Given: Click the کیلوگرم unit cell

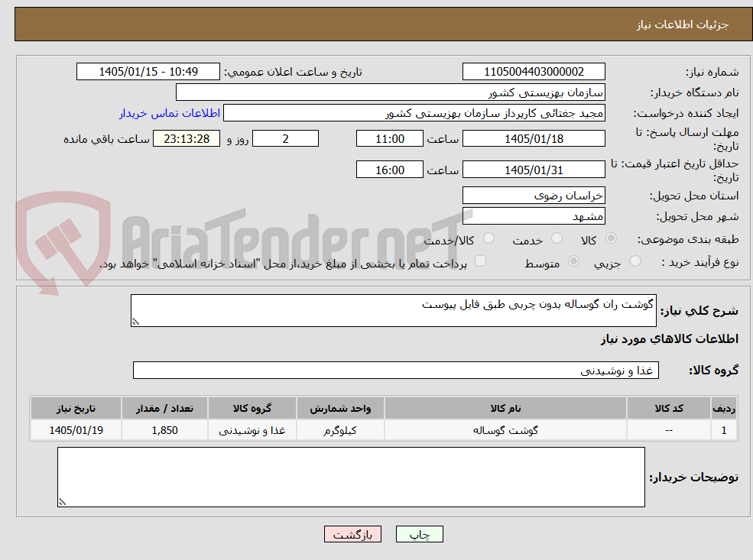Looking at the screenshot, I should point(340,430).
